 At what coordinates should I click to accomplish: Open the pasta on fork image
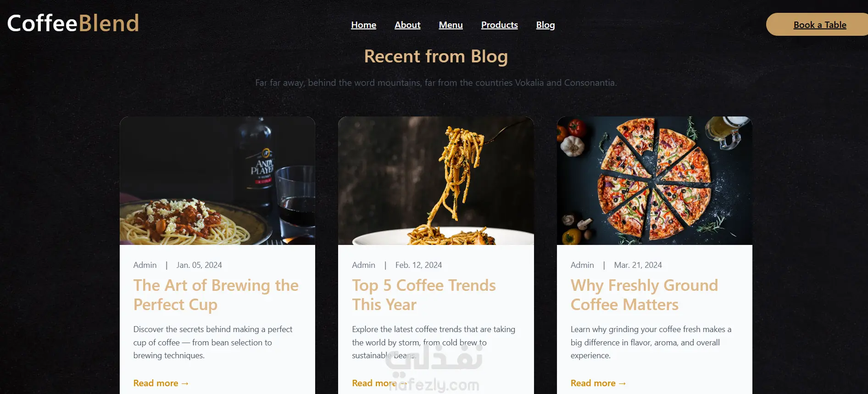coord(436,181)
